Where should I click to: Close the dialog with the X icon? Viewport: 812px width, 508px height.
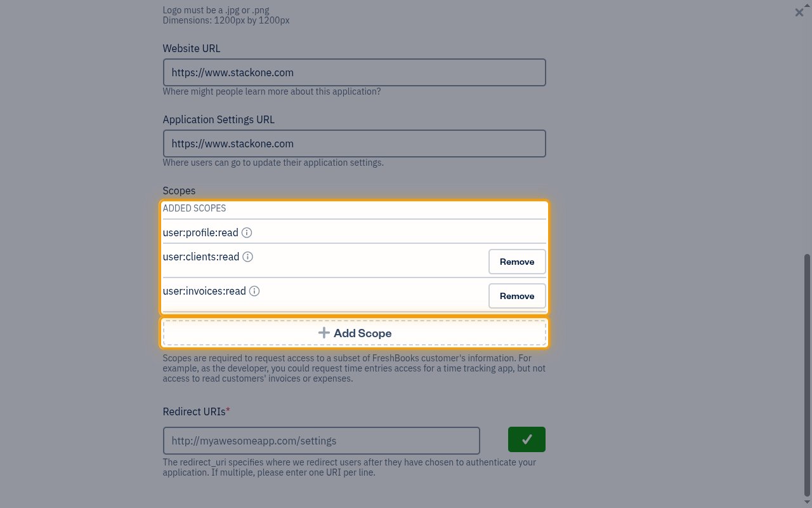(799, 12)
